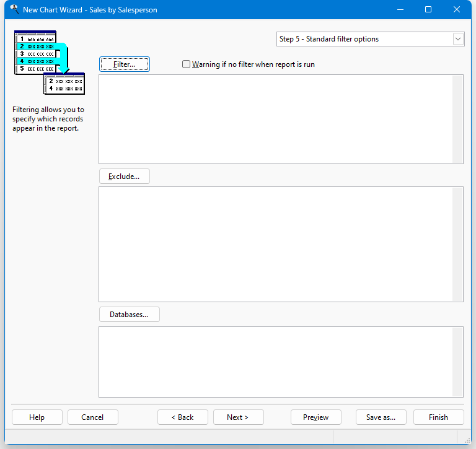The height and width of the screenshot is (449, 476).
Task: Enable warning if no filter checkbox
Action: pyautogui.click(x=187, y=64)
